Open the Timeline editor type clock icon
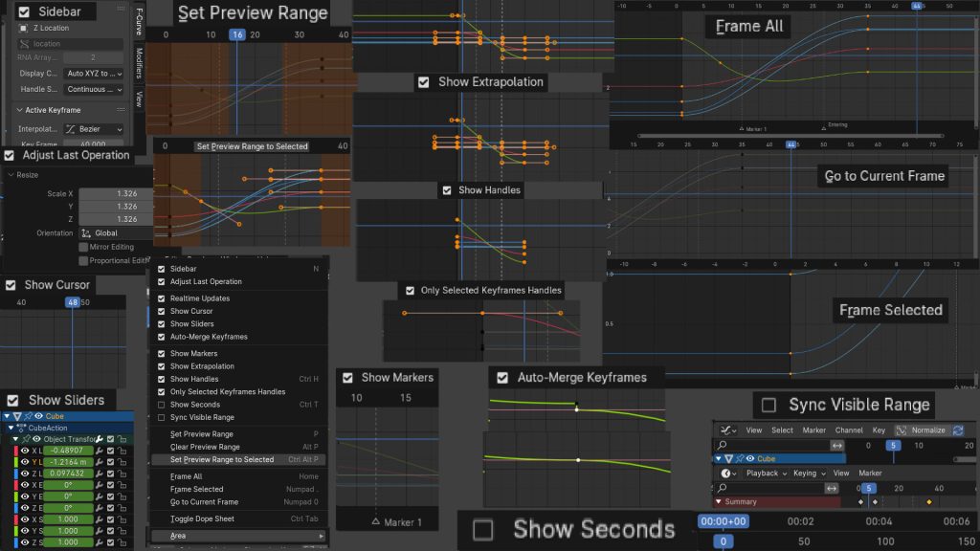The image size is (980, 551). [x=727, y=473]
